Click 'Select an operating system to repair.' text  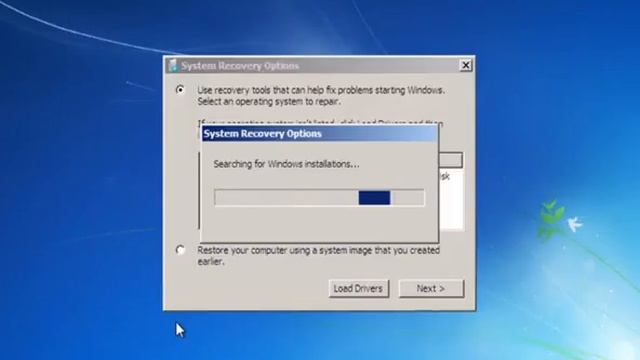click(x=269, y=102)
